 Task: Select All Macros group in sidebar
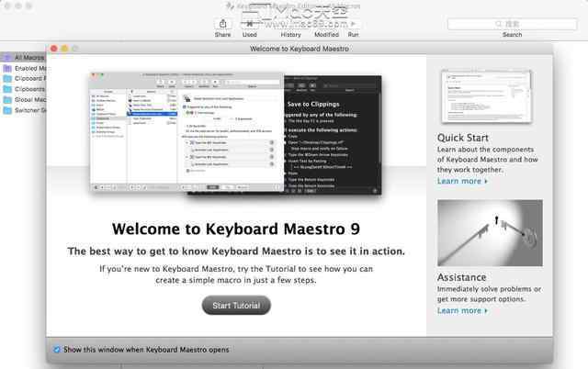point(23,57)
